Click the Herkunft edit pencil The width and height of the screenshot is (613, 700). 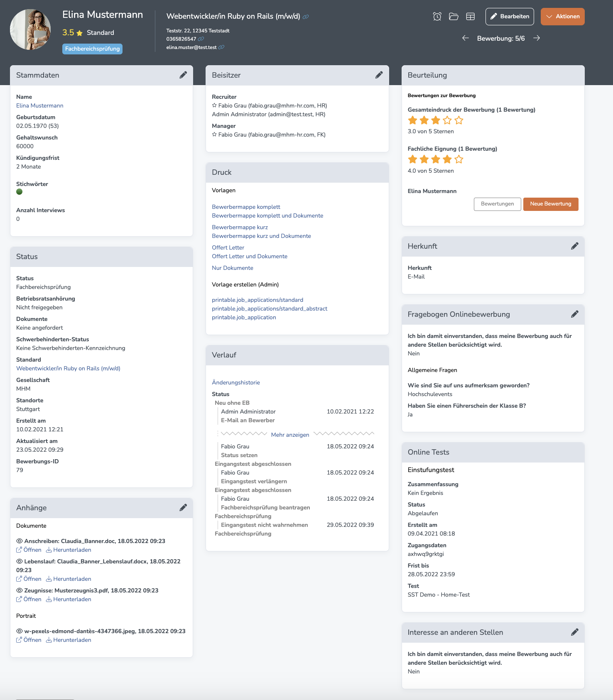pos(575,246)
